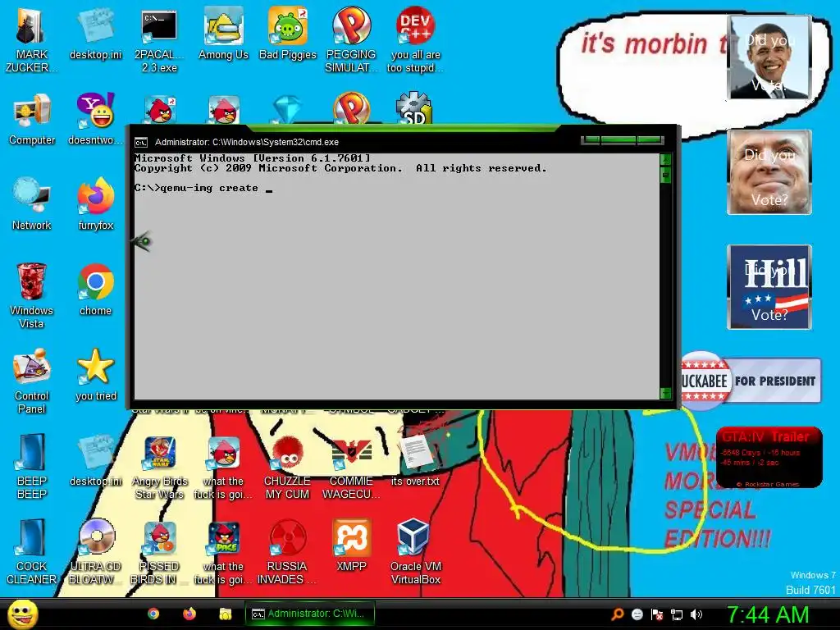840x630 pixels.
Task: Open the network connection tray icon
Action: tap(677, 614)
